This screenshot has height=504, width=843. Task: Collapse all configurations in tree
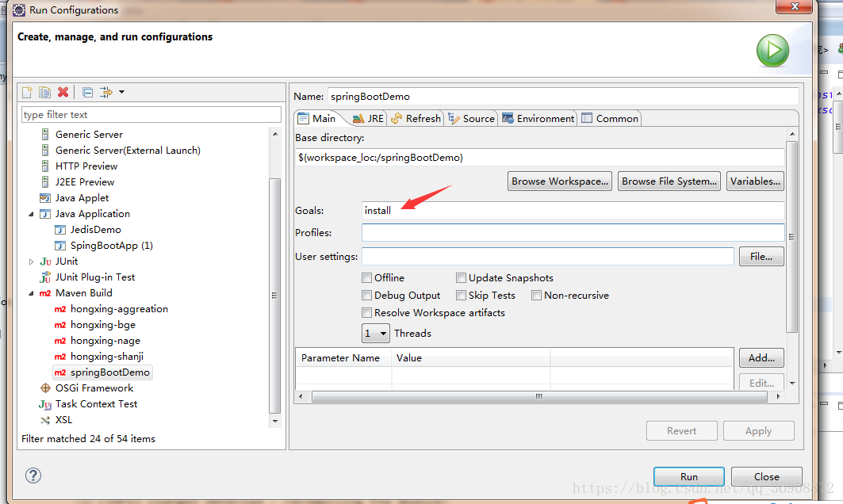(88, 93)
